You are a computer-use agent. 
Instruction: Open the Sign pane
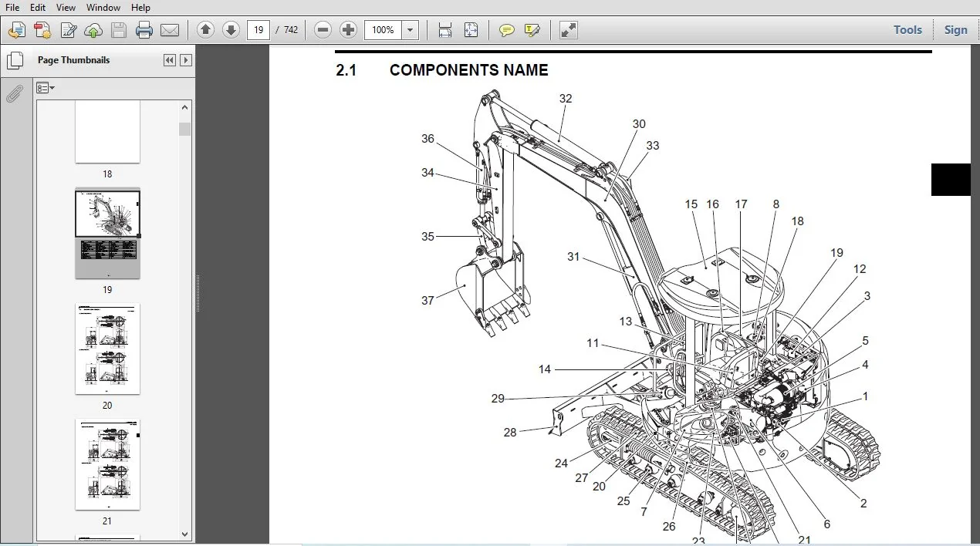coord(955,30)
